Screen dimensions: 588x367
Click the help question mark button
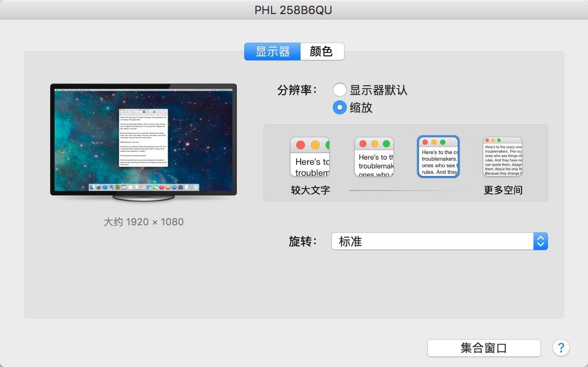click(561, 348)
